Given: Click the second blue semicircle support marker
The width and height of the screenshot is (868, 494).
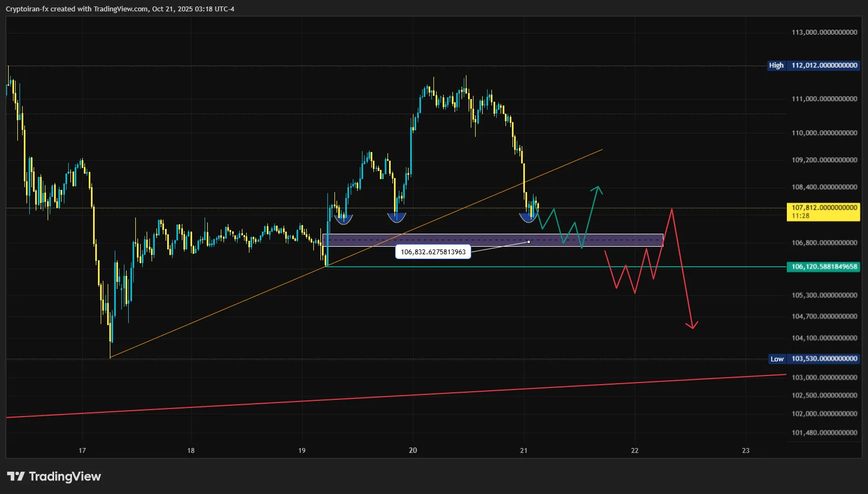Looking at the screenshot, I should click(x=396, y=218).
